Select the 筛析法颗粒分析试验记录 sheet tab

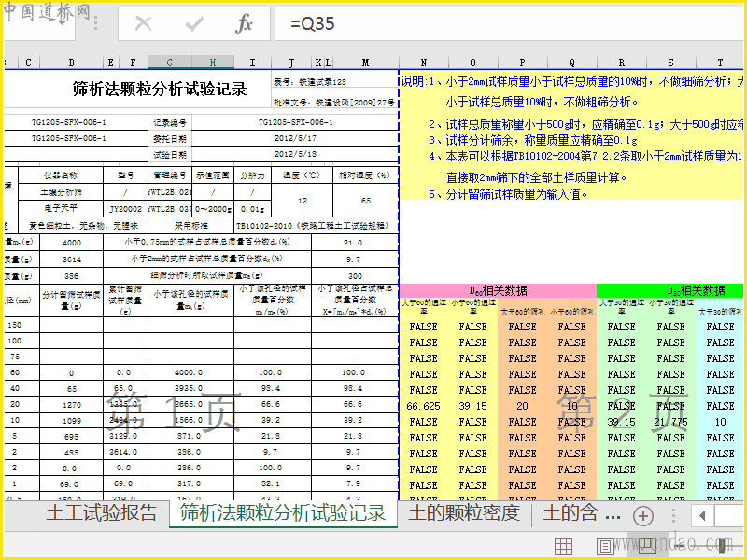click(283, 512)
